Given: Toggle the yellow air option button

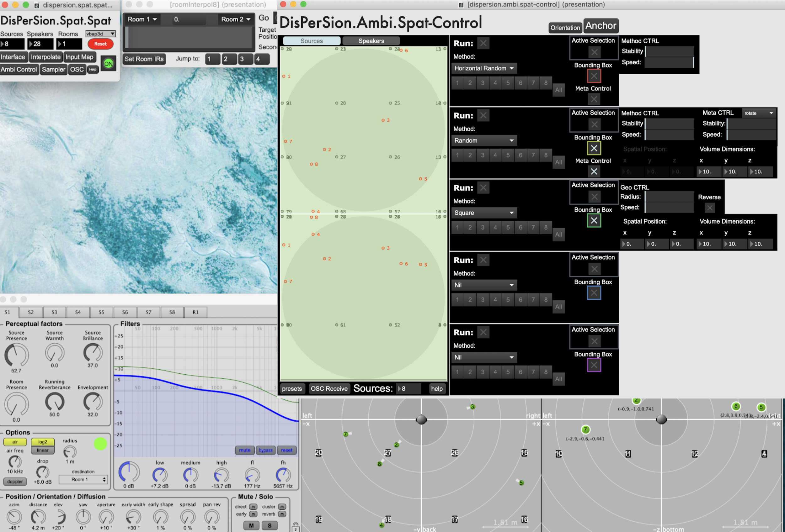Looking at the screenshot, I should [x=15, y=442].
